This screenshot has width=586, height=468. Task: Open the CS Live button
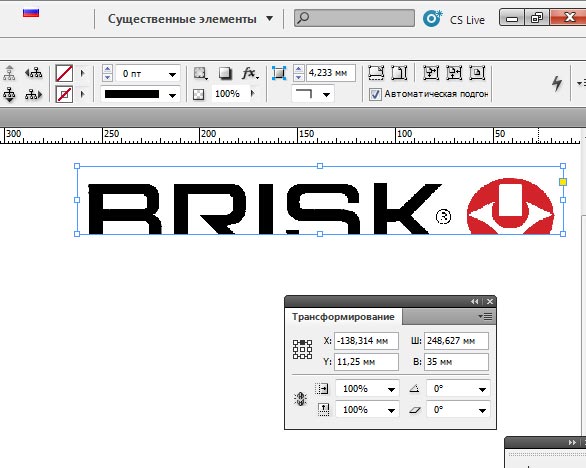point(454,19)
